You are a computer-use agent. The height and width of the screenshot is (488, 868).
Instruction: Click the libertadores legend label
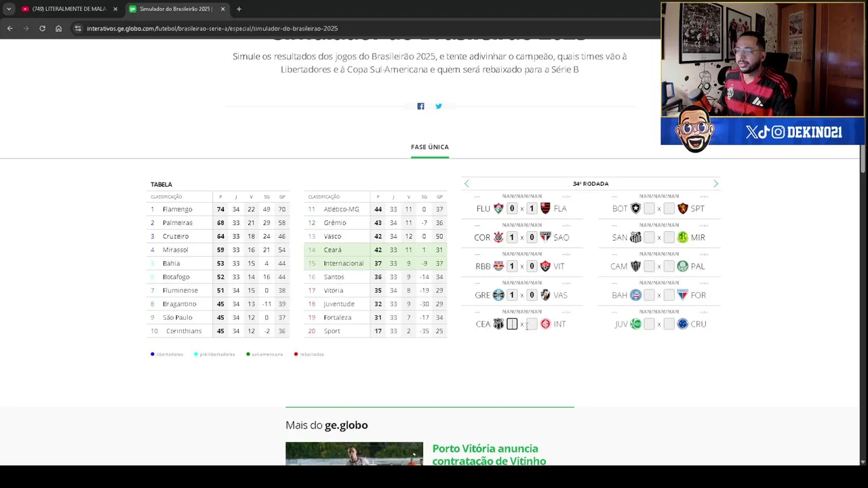pos(170,354)
